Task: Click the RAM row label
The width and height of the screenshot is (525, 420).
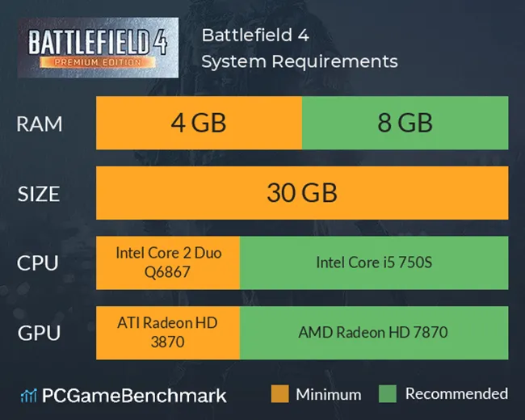Action: click(40, 124)
